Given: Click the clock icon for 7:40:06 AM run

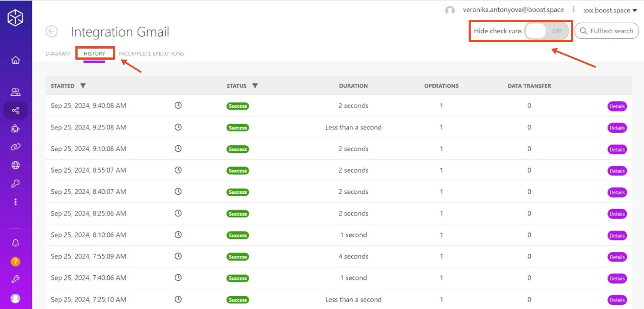Looking at the screenshot, I should pos(178,278).
